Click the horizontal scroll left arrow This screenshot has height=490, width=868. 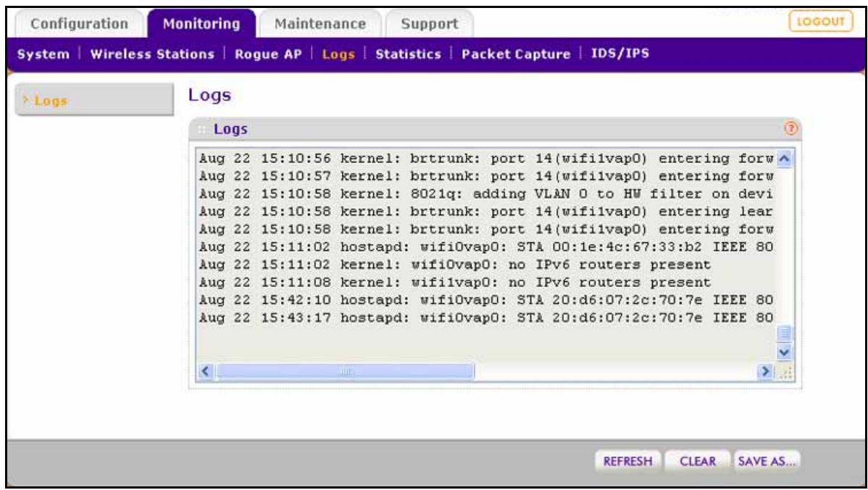coord(205,371)
